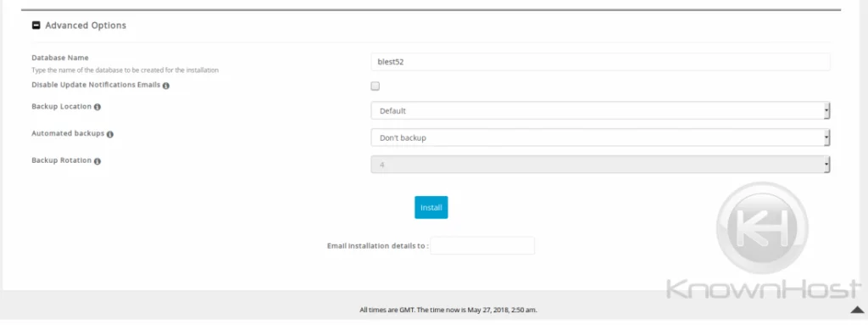Show the Backup Location info tooltip icon
This screenshot has width=868, height=325.
[x=97, y=107]
